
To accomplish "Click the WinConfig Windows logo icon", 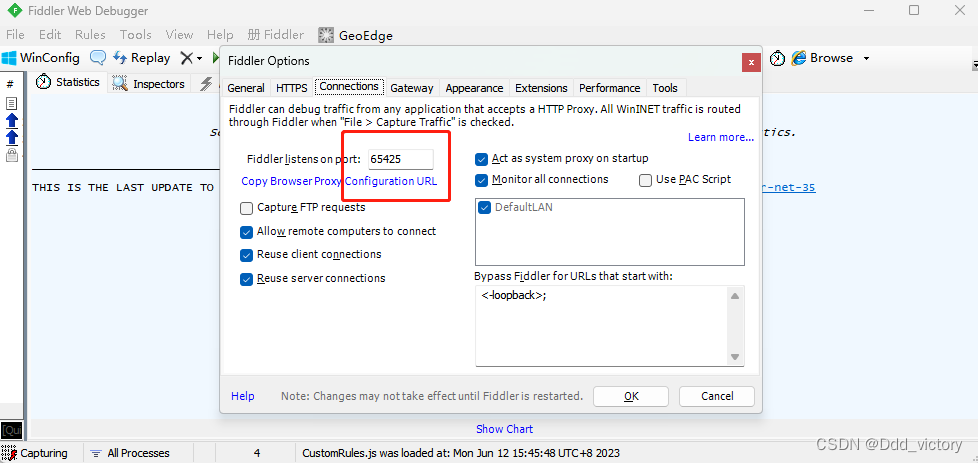I will click(x=9, y=58).
